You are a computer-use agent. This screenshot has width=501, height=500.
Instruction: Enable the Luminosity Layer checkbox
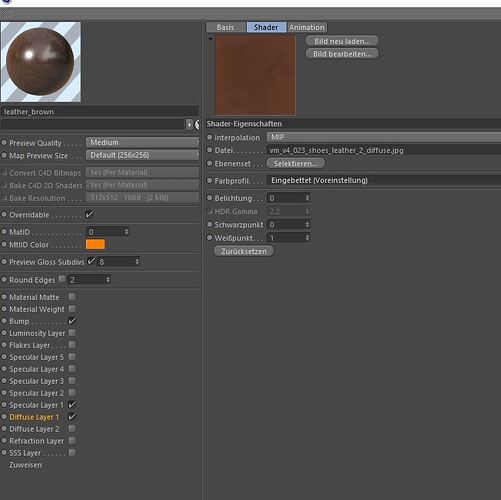(72, 333)
